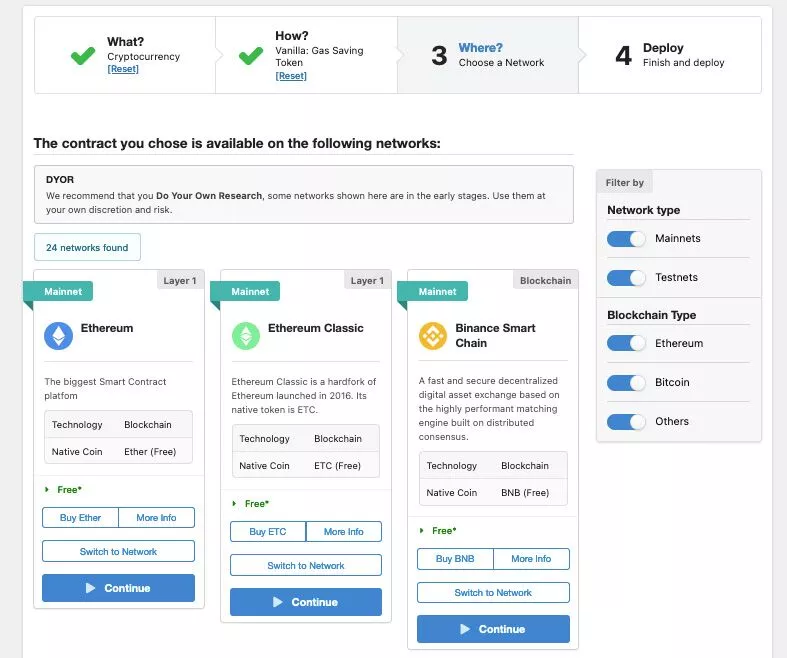The height and width of the screenshot is (658, 787).
Task: Open step 4 Deploy Finish and deploy
Action: [670, 55]
